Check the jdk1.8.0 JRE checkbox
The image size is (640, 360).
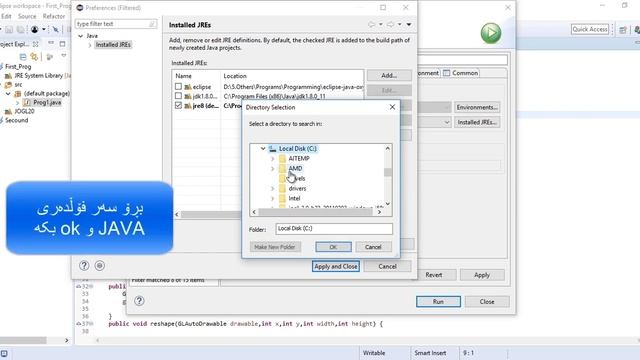[178, 96]
